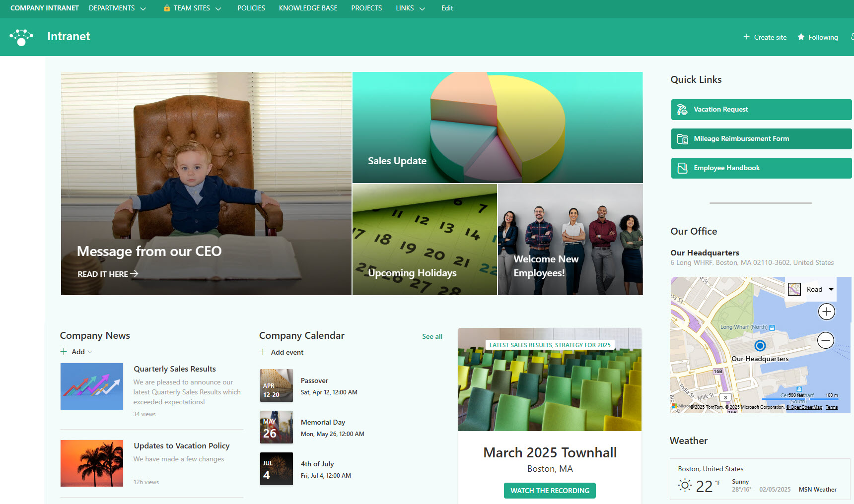Open the Quarterly Sales Results news thumbnail

pyautogui.click(x=92, y=386)
